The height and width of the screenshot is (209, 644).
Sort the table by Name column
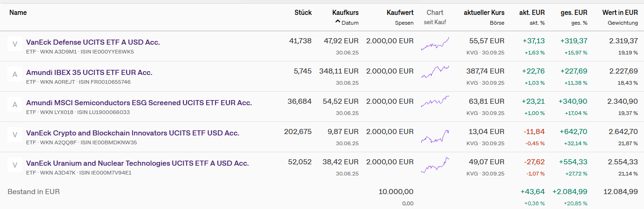(x=18, y=13)
